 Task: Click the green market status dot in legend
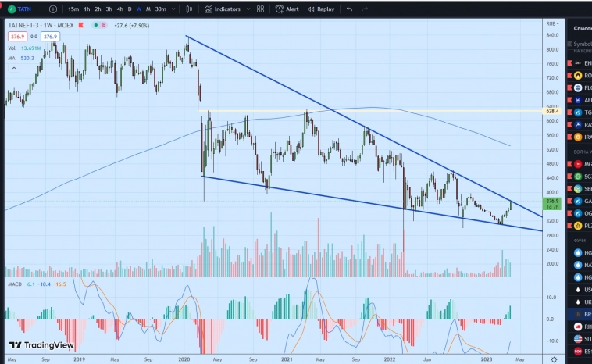click(96, 25)
